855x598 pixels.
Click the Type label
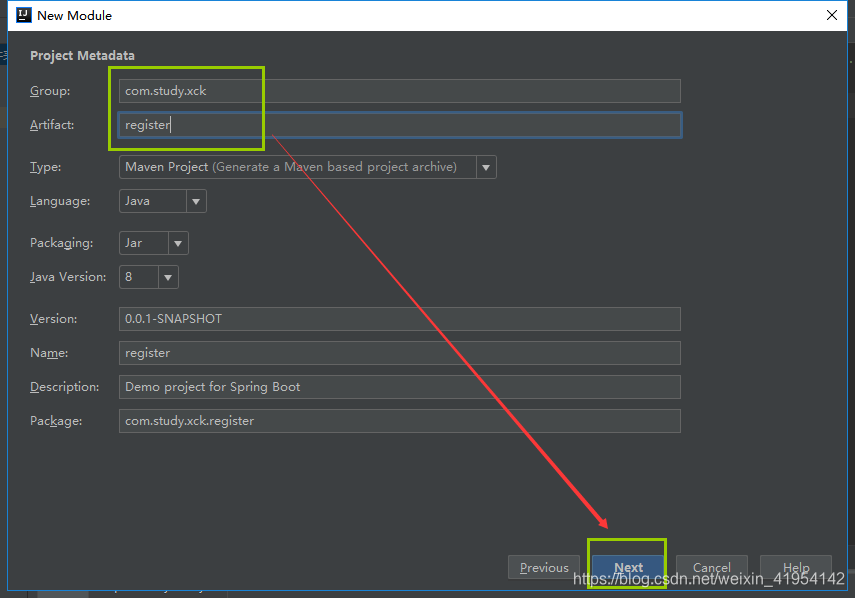pos(45,167)
